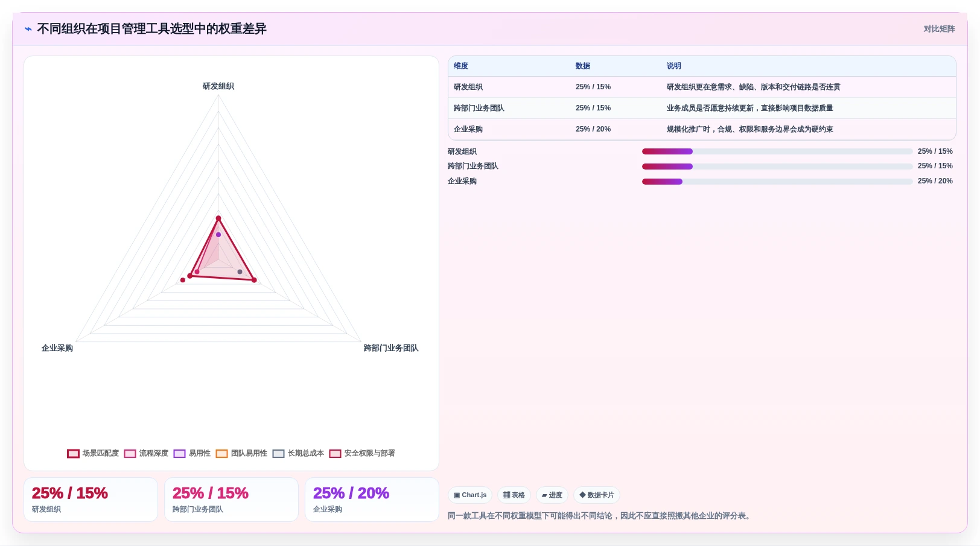
Task: Click the 数据 column header
Action: tap(583, 66)
